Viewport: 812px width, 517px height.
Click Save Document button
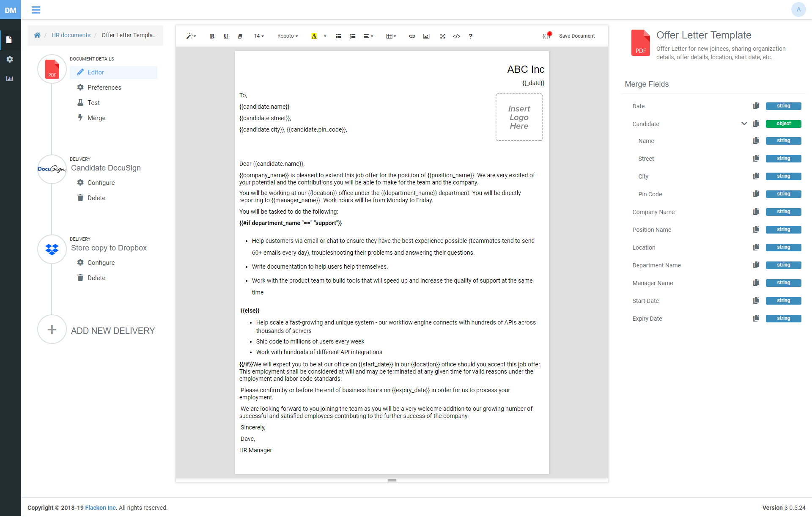point(576,36)
